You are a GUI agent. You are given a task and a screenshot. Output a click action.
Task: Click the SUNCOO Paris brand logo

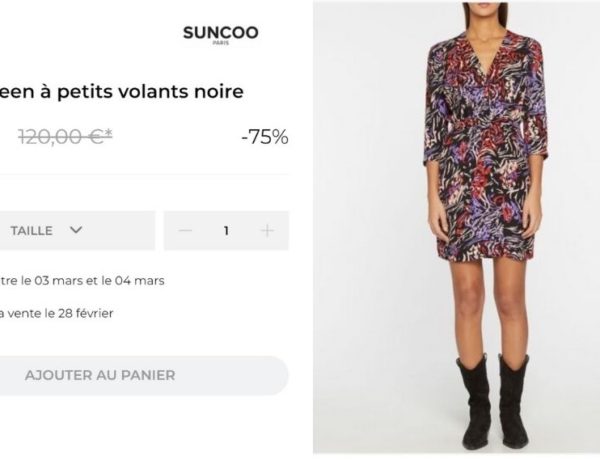click(221, 34)
